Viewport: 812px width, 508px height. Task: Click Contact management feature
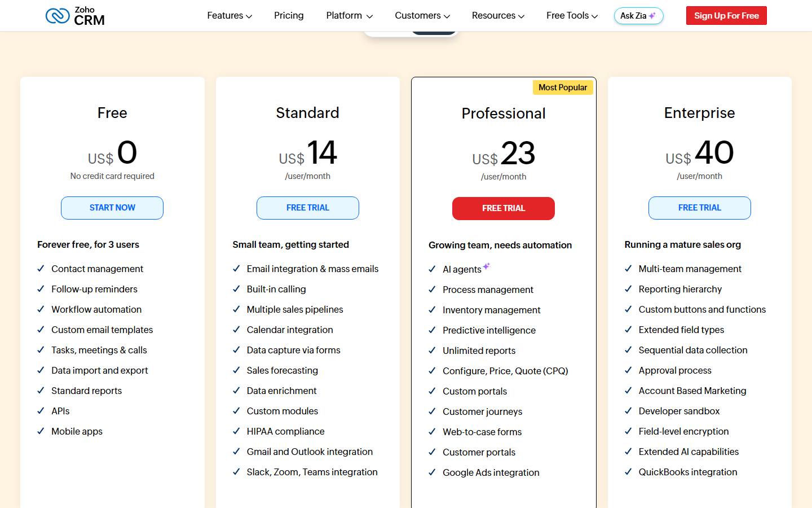[x=97, y=269]
